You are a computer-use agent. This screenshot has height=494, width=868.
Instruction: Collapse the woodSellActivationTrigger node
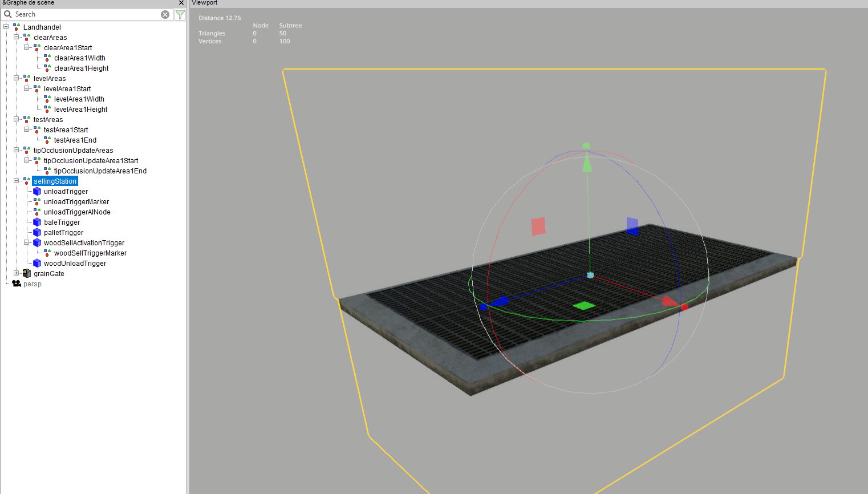(x=27, y=243)
